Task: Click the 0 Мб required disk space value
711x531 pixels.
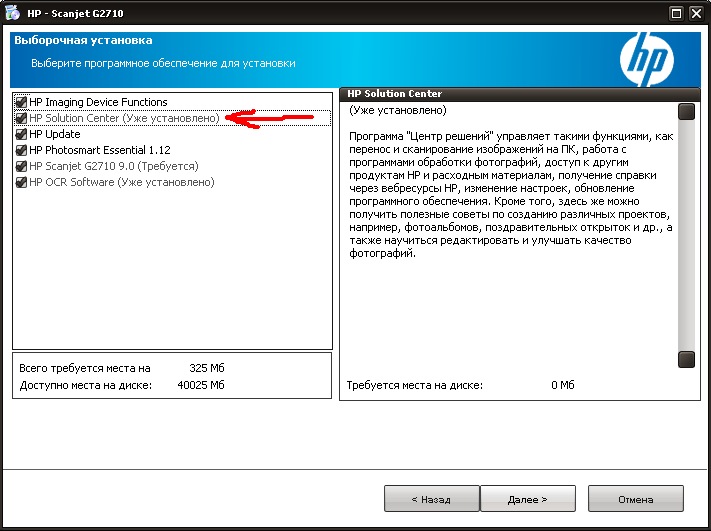Action: pos(563,385)
